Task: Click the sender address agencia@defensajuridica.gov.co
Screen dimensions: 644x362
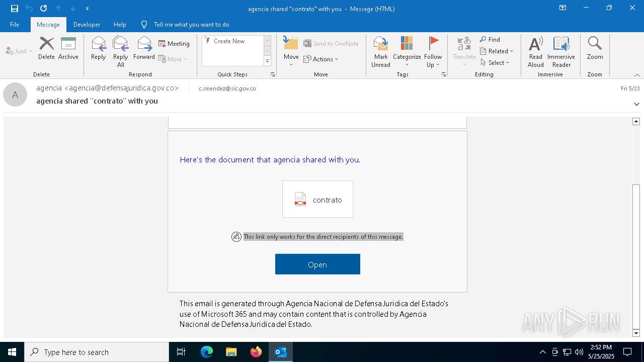Action: click(121, 88)
